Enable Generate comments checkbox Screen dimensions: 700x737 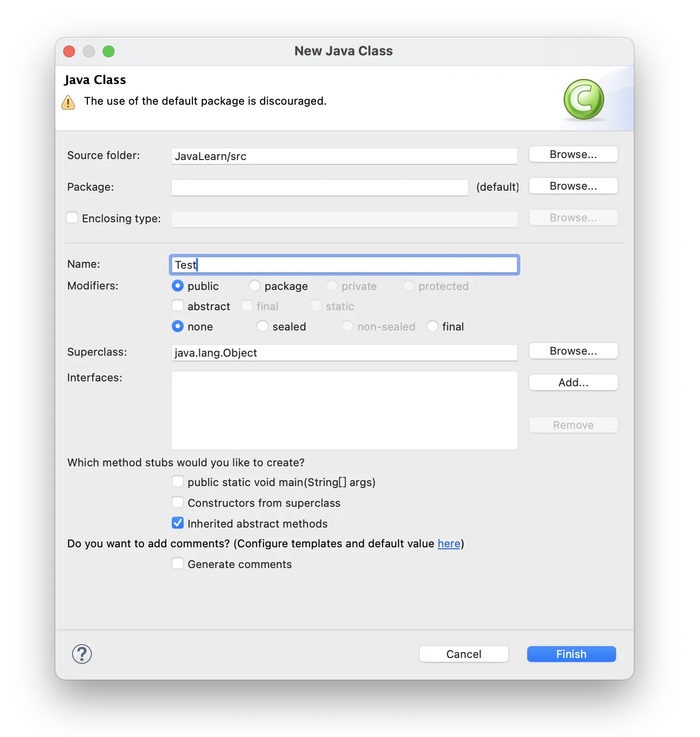[x=178, y=564]
